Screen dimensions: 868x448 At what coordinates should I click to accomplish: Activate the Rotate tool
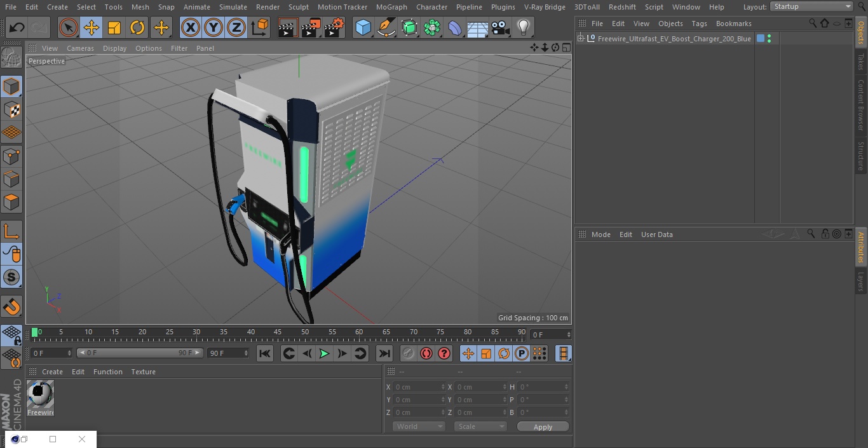(x=137, y=27)
